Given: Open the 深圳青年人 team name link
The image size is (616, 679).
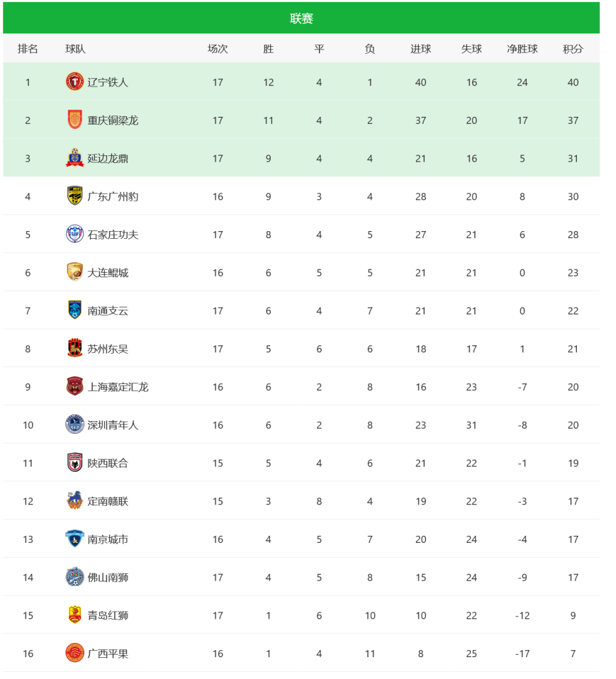Looking at the screenshot, I should [113, 425].
